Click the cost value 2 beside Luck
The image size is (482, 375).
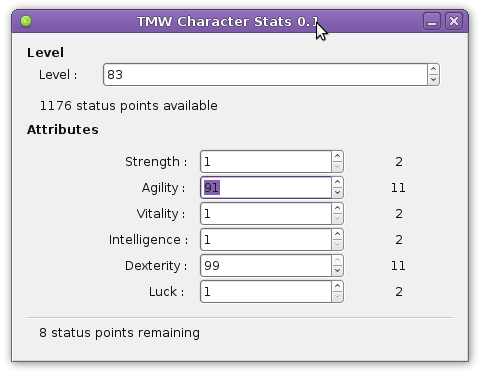tap(399, 292)
